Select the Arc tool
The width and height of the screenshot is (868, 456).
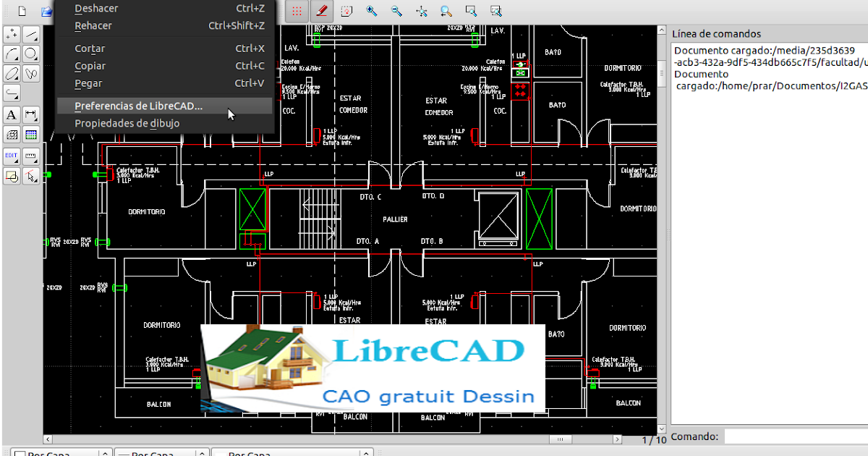coord(11,53)
